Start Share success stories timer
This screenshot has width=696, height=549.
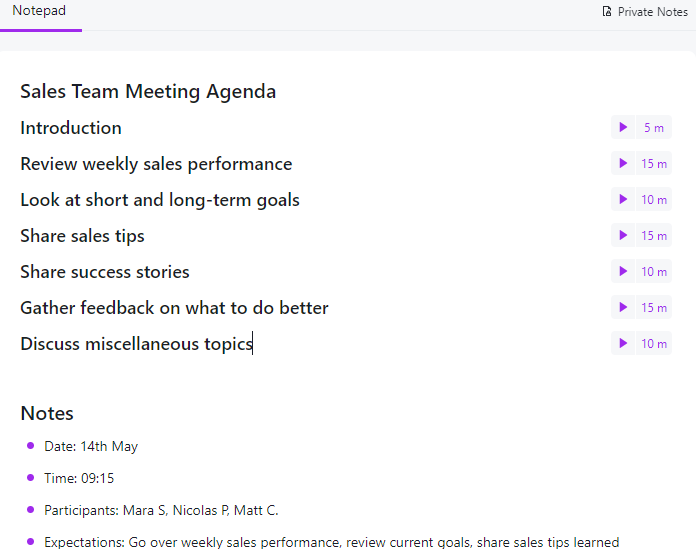(x=623, y=272)
